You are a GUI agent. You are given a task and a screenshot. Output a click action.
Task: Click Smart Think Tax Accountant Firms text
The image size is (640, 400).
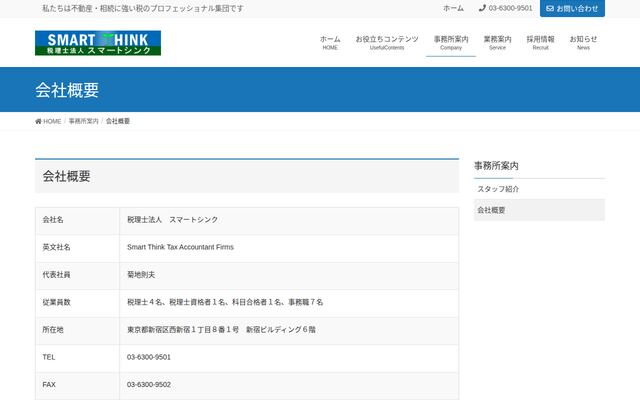pos(180,247)
